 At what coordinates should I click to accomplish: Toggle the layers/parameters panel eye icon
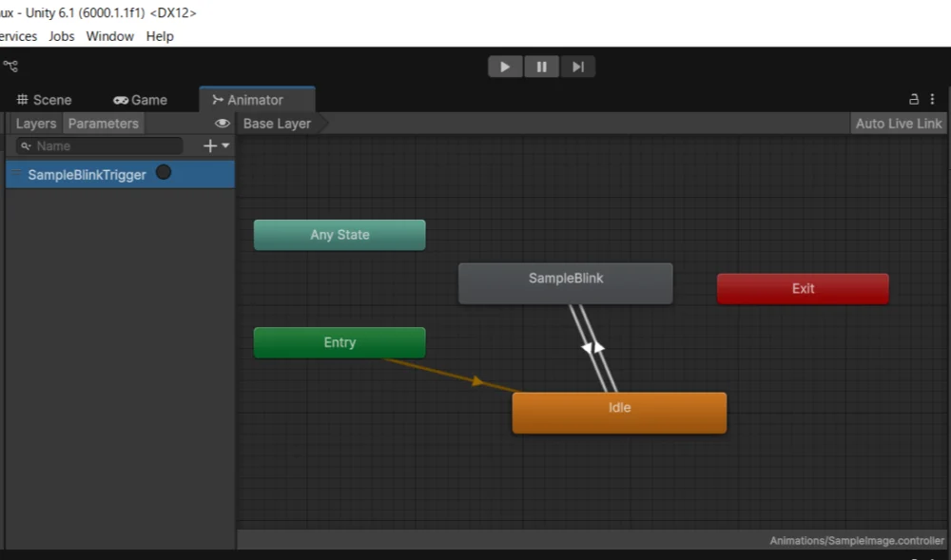click(x=223, y=124)
